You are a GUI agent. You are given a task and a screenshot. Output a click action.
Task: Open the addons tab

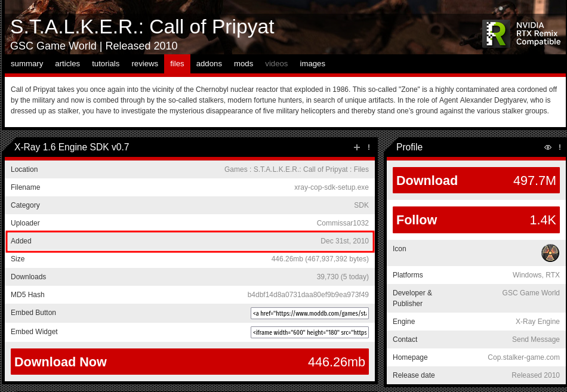209,64
